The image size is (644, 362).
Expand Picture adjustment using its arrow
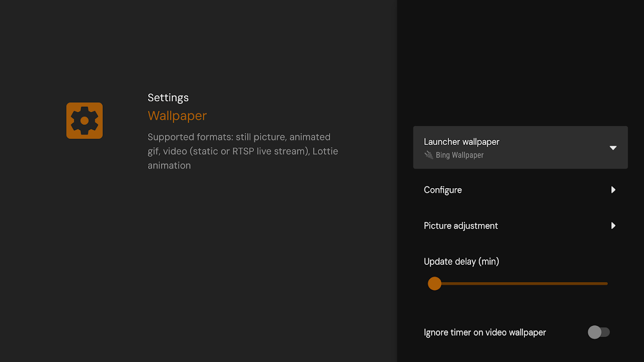click(613, 225)
